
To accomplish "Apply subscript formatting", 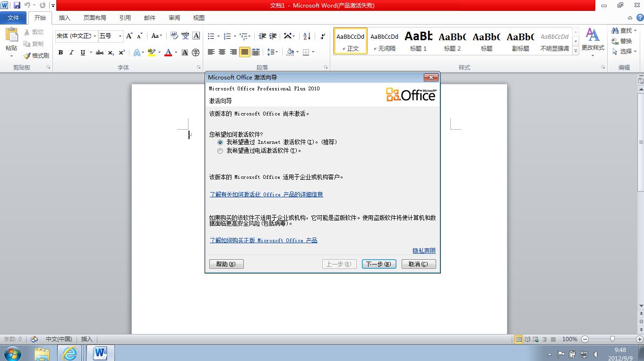I will pos(111,53).
